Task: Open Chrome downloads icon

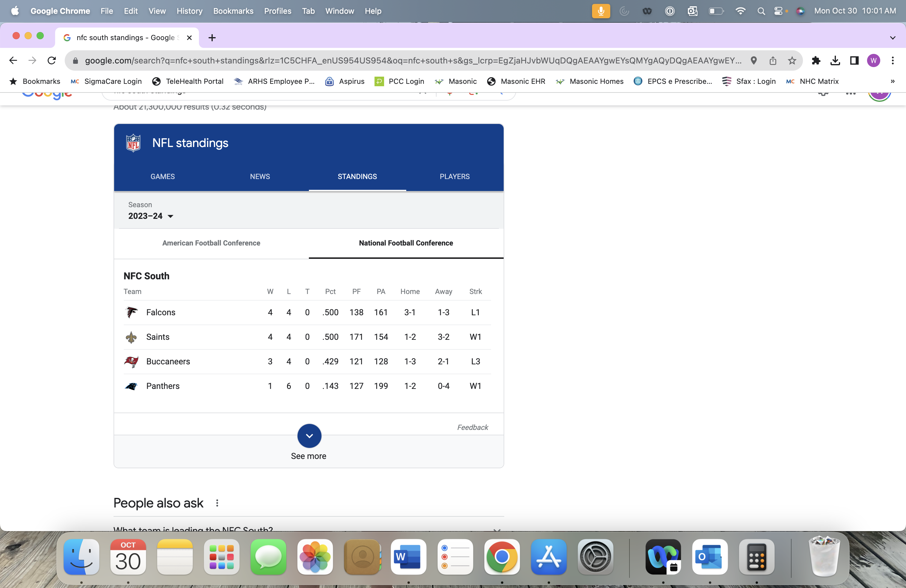Action: click(835, 60)
